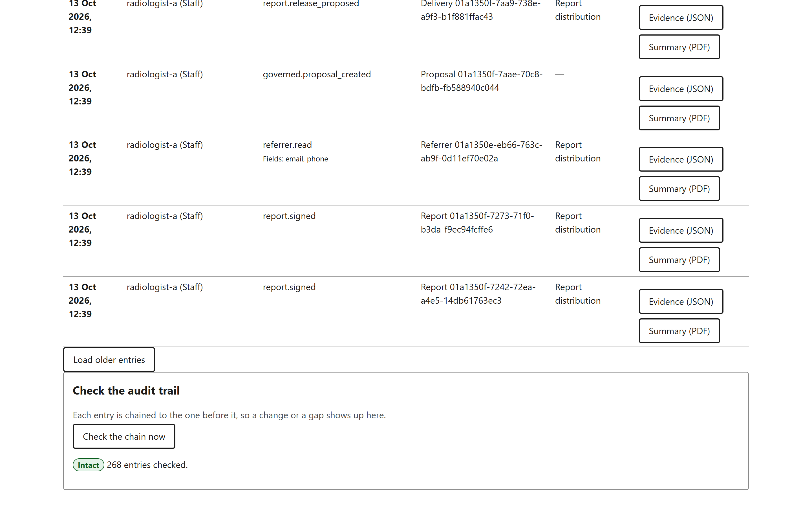The height and width of the screenshot is (508, 812).
Task: Click the dash purpose cell in proposal row
Action: (x=559, y=75)
